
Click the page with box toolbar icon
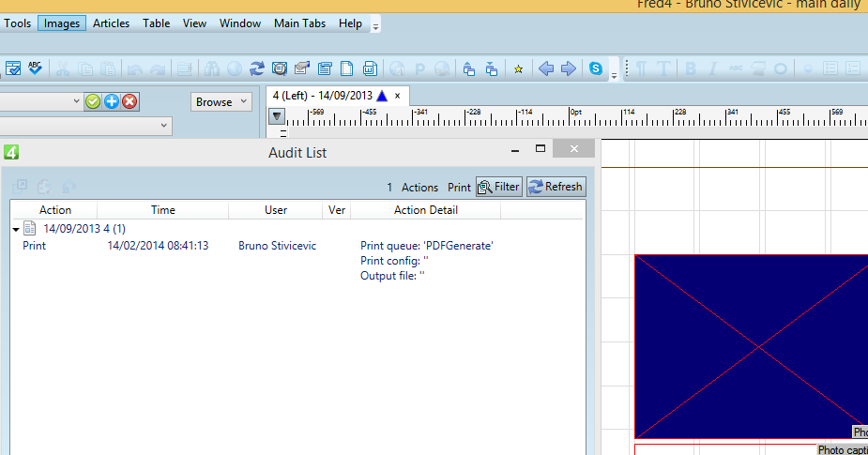point(370,68)
